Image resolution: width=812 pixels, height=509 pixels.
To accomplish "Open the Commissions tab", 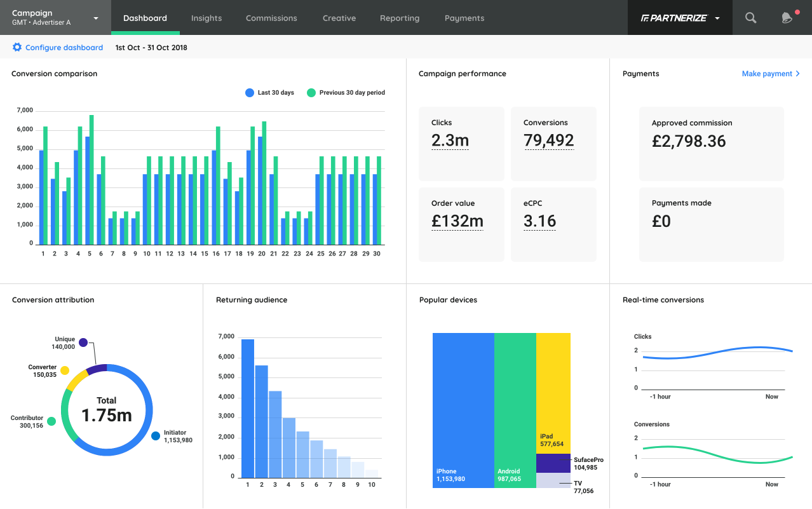I will [271, 18].
